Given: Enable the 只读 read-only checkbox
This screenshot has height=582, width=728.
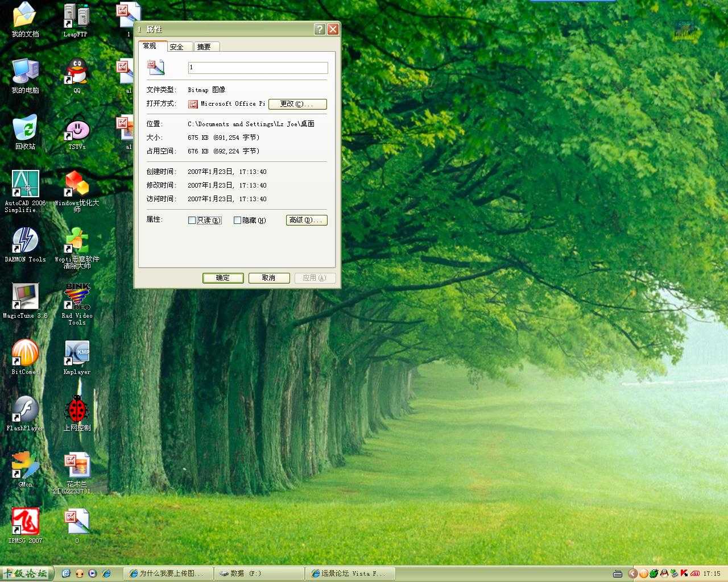Looking at the screenshot, I should [192, 220].
